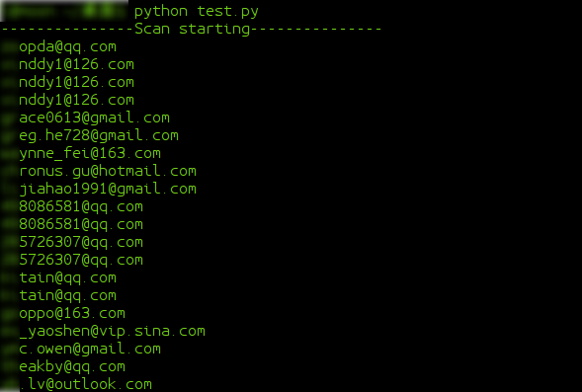Click the second tain@qq.com line

67,296
